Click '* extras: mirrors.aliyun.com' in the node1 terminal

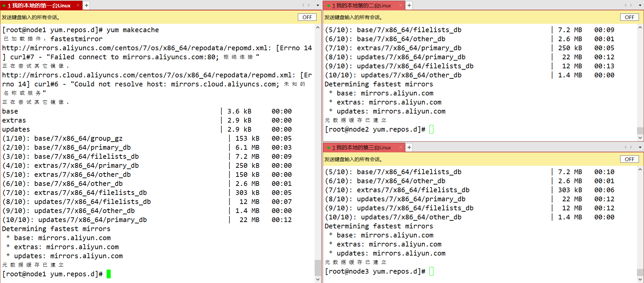[x=62, y=247]
